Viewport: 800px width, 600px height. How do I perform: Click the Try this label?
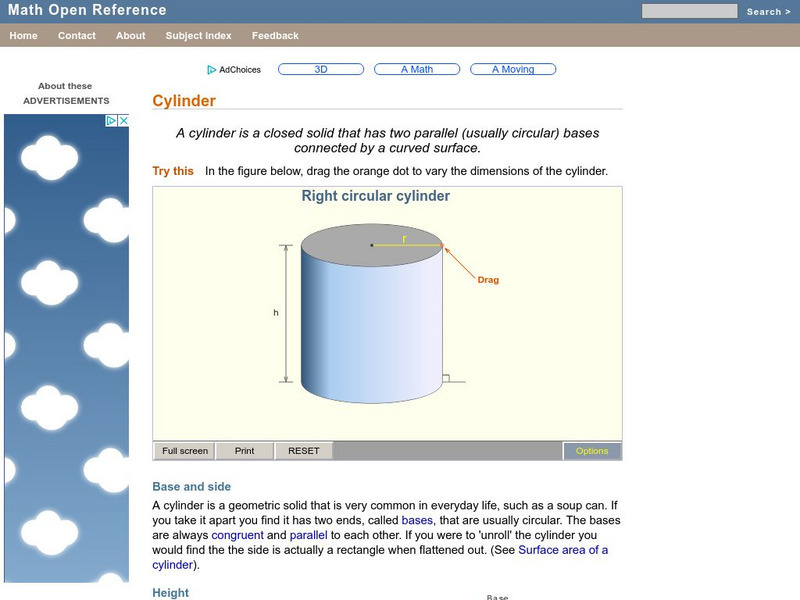click(173, 171)
